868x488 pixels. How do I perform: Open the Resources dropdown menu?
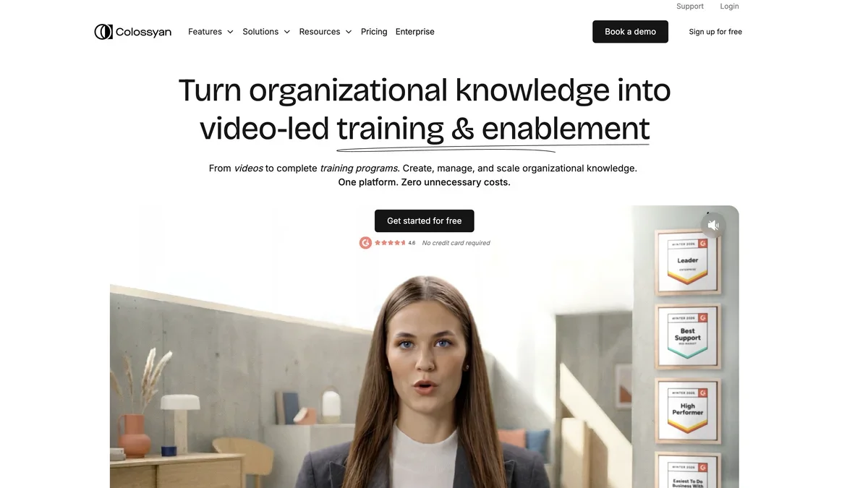tap(325, 32)
